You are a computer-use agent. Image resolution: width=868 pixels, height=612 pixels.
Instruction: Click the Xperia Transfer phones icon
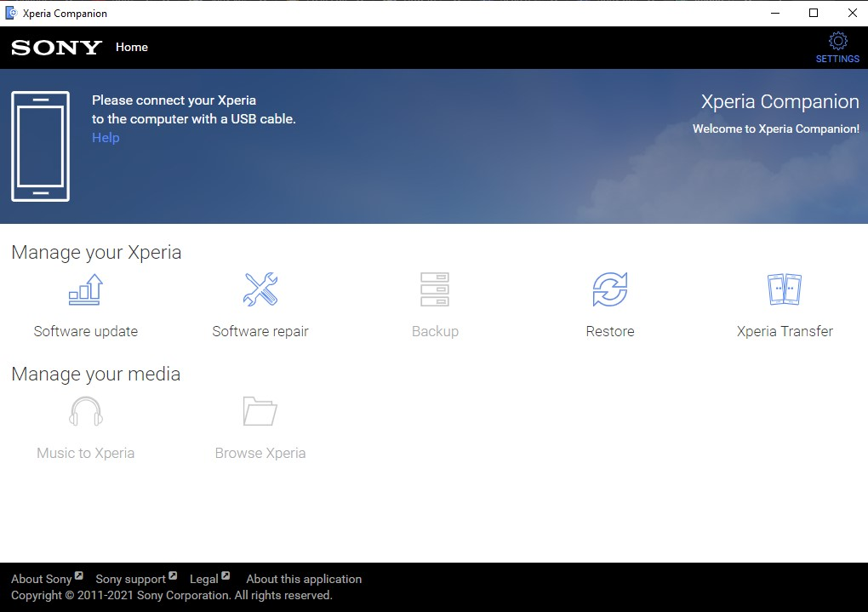(x=785, y=289)
